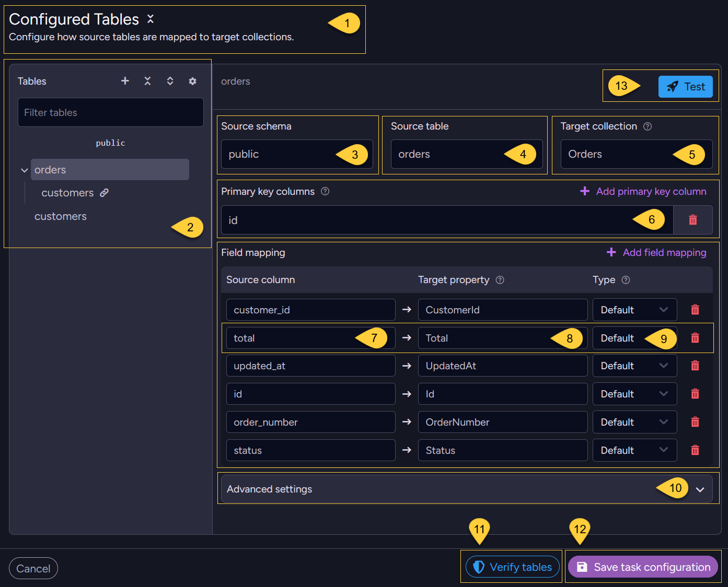Open Type dropdown for customer_id
The width and height of the screenshot is (728, 587).
pos(634,310)
